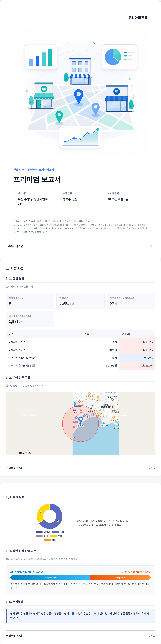Click the down arrow 6.4% cell in the table

point(137,358)
